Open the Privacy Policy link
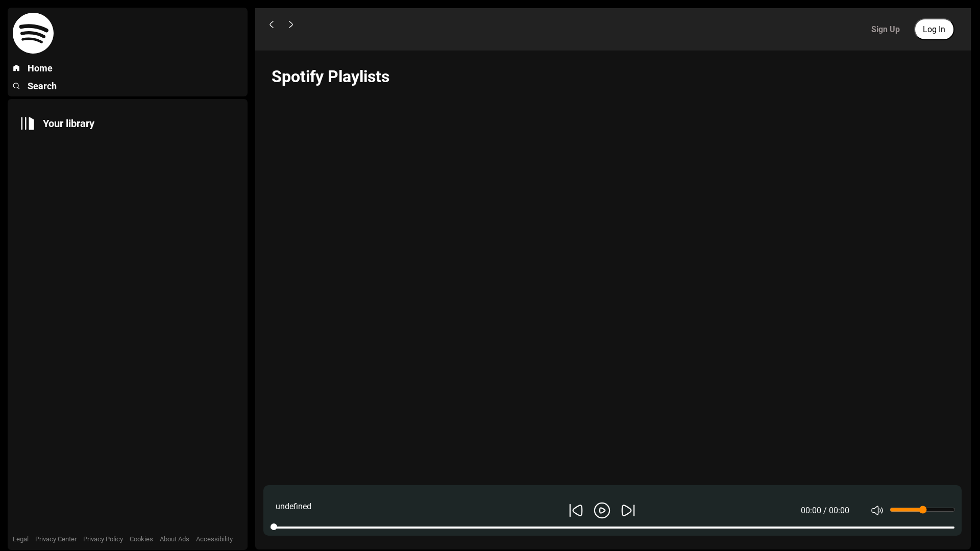Screen dimensions: 980x551 tap(103, 539)
